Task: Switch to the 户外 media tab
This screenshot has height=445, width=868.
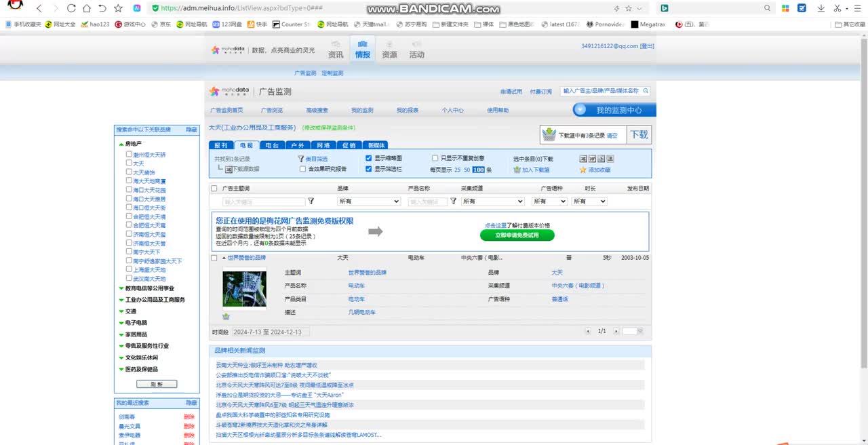Action: click(298, 145)
